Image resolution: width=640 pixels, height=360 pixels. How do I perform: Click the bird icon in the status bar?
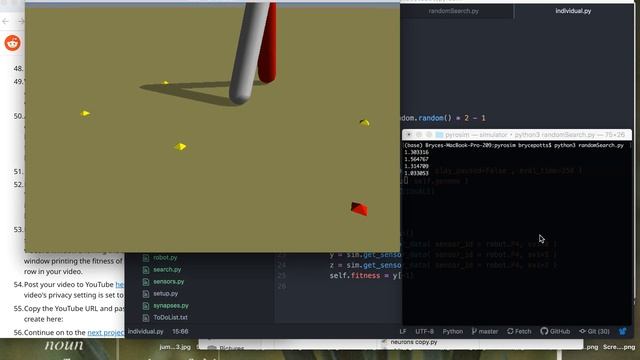622,331
